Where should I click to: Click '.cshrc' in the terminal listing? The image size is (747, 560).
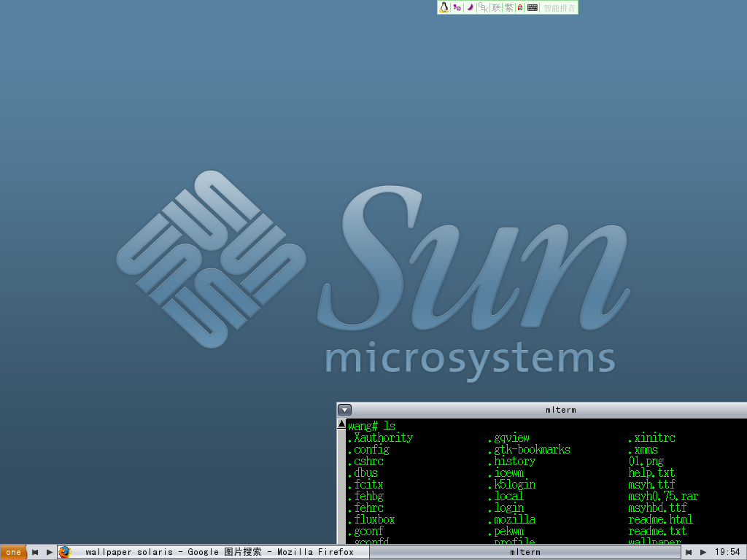(x=366, y=461)
